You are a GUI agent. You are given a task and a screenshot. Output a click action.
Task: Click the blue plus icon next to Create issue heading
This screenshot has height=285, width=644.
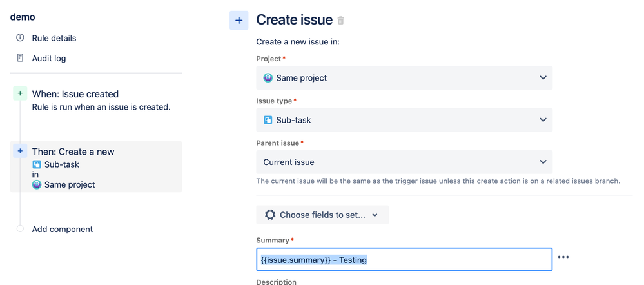coord(239,21)
